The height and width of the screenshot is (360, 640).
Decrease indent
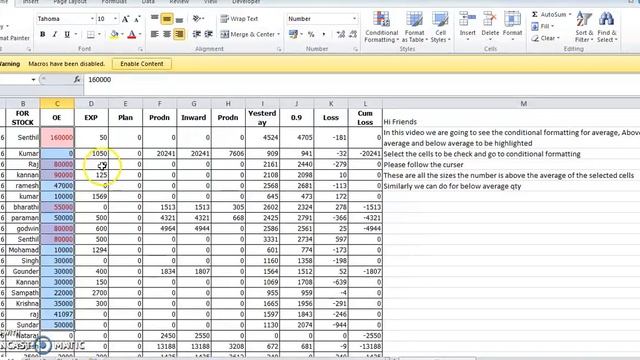pyautogui.click(x=196, y=34)
